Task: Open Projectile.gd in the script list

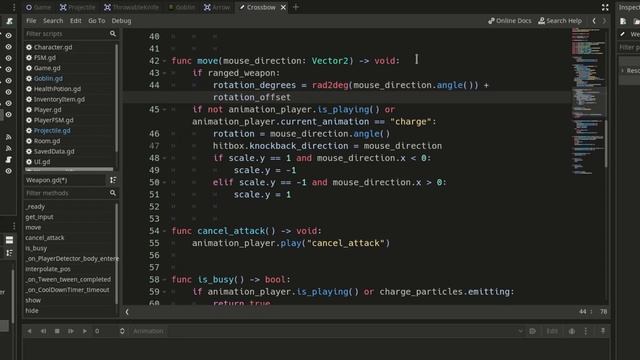Action: 52,130
